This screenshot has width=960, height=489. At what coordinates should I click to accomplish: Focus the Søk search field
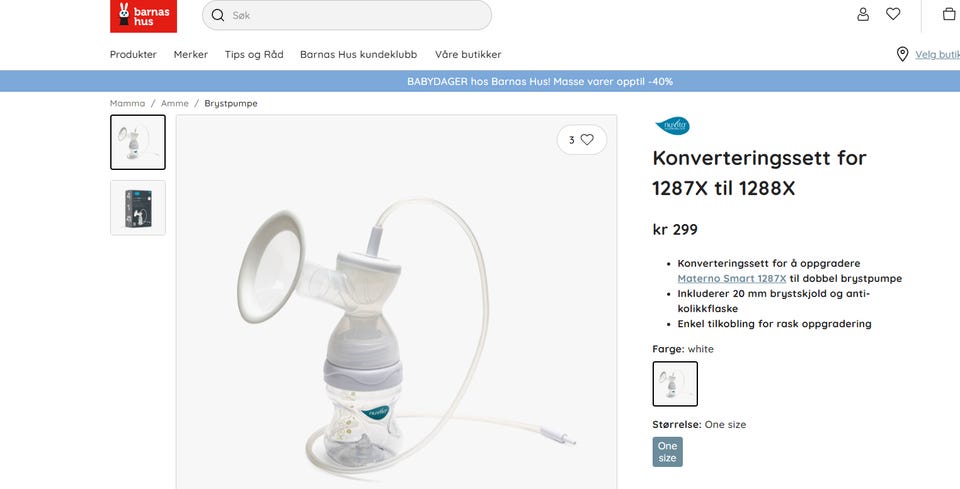(347, 15)
